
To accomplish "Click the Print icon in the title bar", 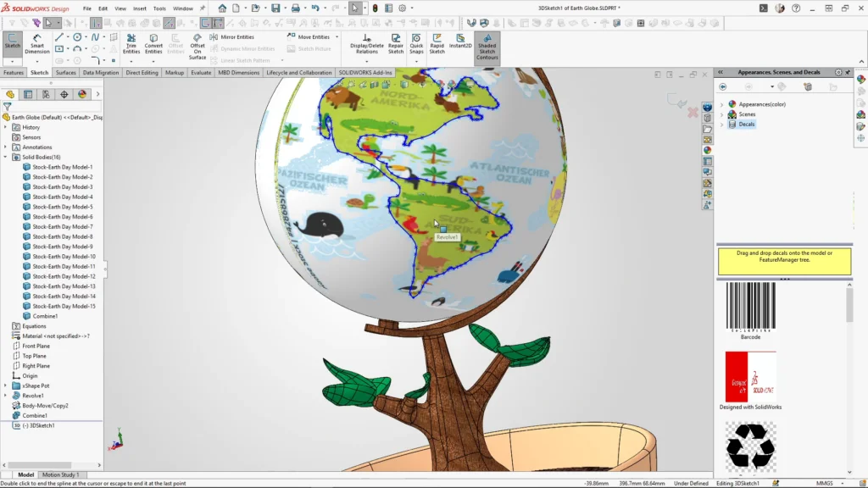I will [x=296, y=8].
